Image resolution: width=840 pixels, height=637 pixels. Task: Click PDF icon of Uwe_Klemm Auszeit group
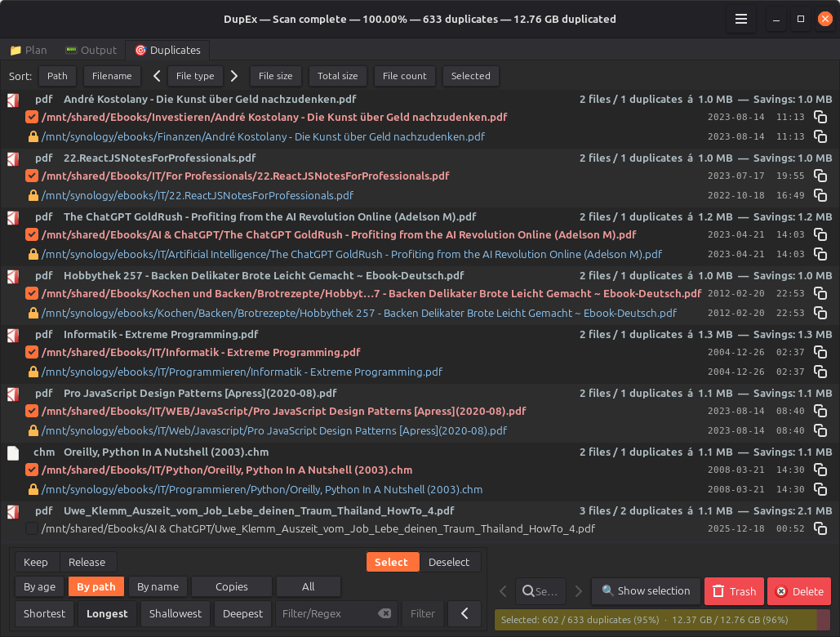tap(13, 512)
